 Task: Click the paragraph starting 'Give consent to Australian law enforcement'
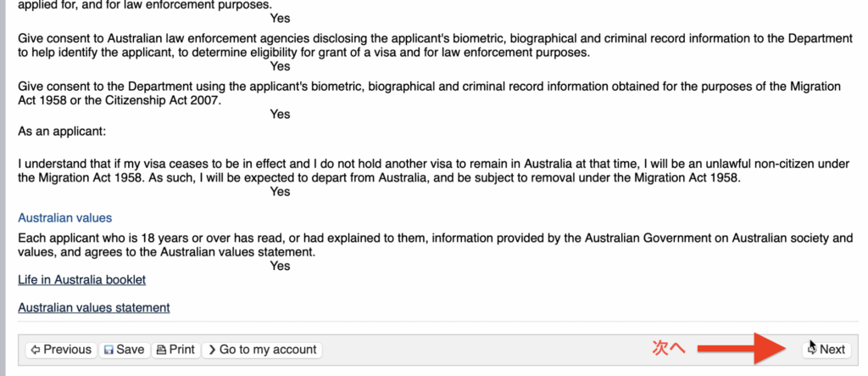click(x=434, y=45)
